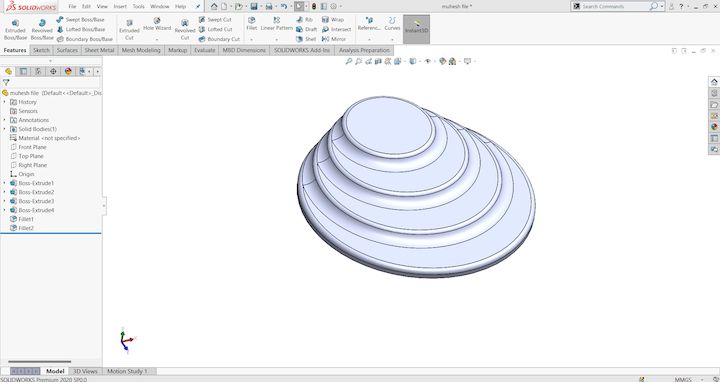Open the Motion Study 1 tab
720x382 pixels.
[x=127, y=371]
